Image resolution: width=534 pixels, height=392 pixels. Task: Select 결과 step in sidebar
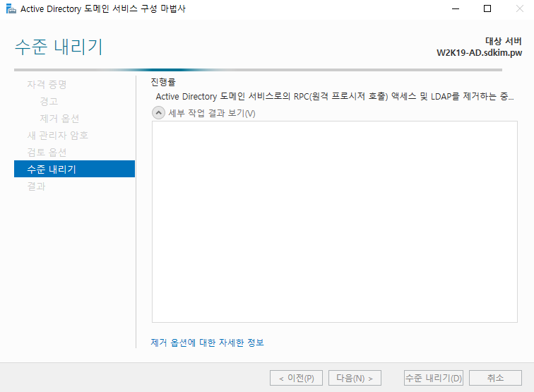[36, 186]
